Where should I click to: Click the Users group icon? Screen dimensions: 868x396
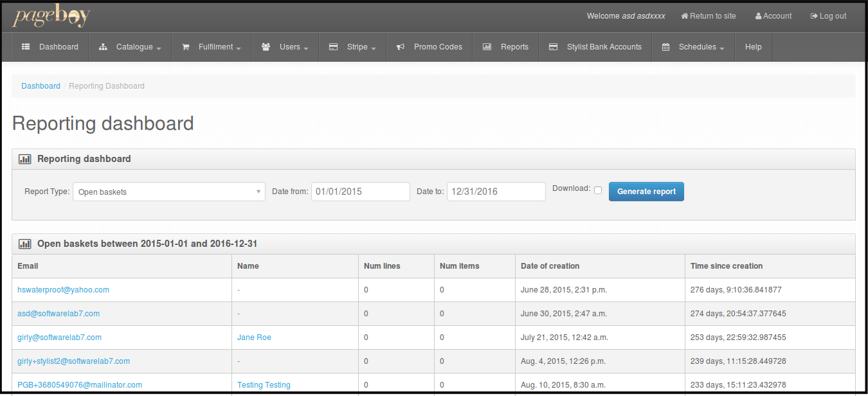click(266, 47)
